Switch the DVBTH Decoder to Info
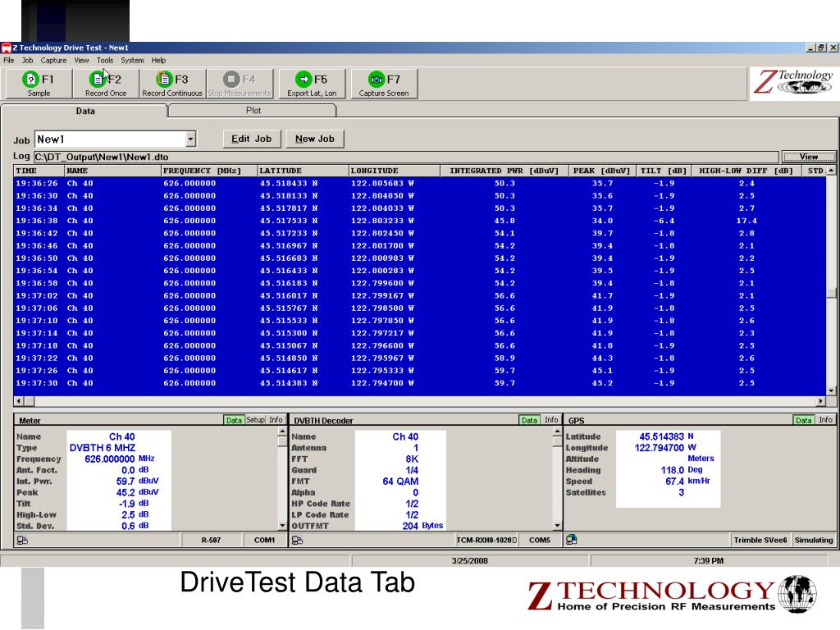840x630 pixels. (x=550, y=420)
